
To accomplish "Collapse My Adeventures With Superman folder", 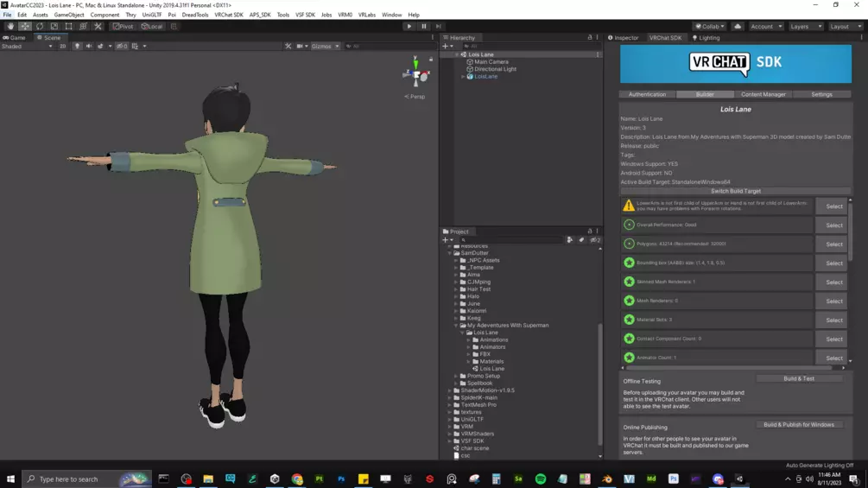I will click(x=456, y=326).
